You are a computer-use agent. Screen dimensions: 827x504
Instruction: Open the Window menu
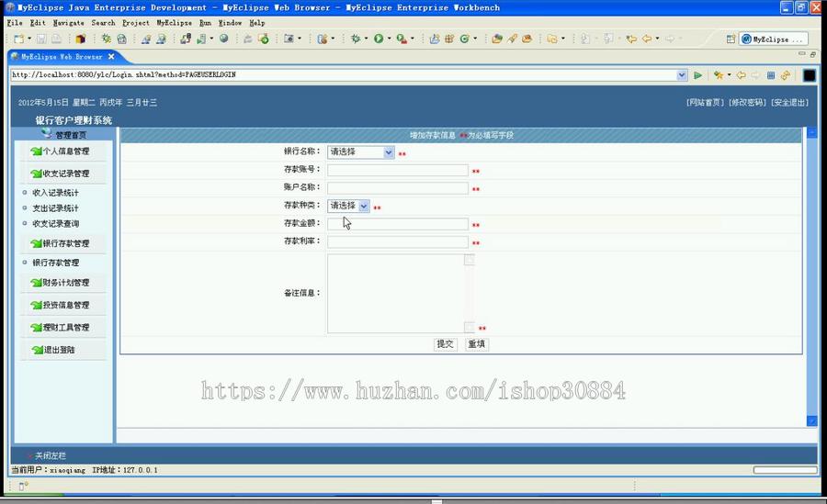click(230, 23)
